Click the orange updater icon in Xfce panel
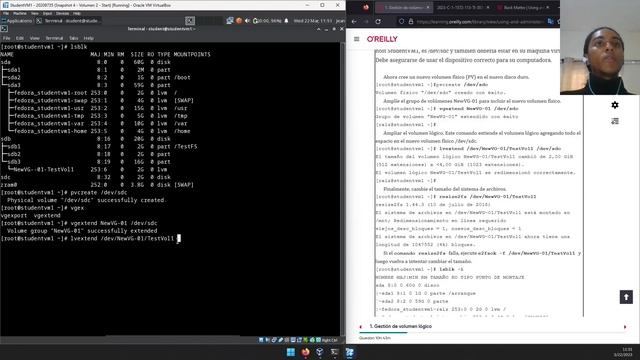The image size is (640, 360). click(239, 21)
